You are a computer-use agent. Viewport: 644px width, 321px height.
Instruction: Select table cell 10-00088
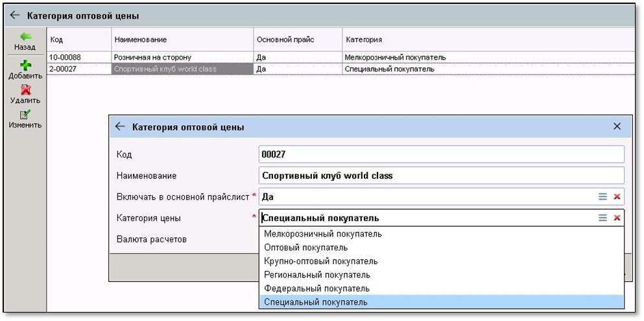pos(79,58)
